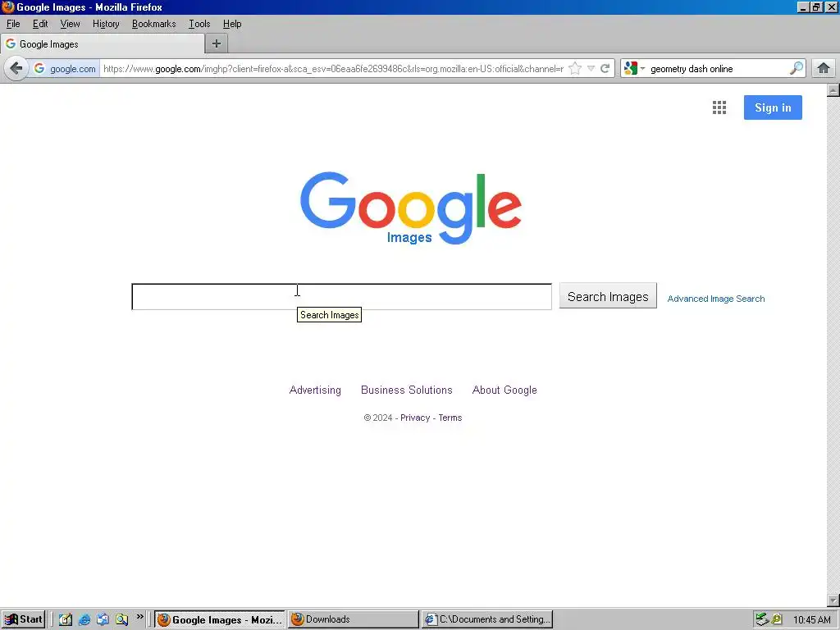
Task: Reload the page with the refresh icon
Action: click(605, 69)
